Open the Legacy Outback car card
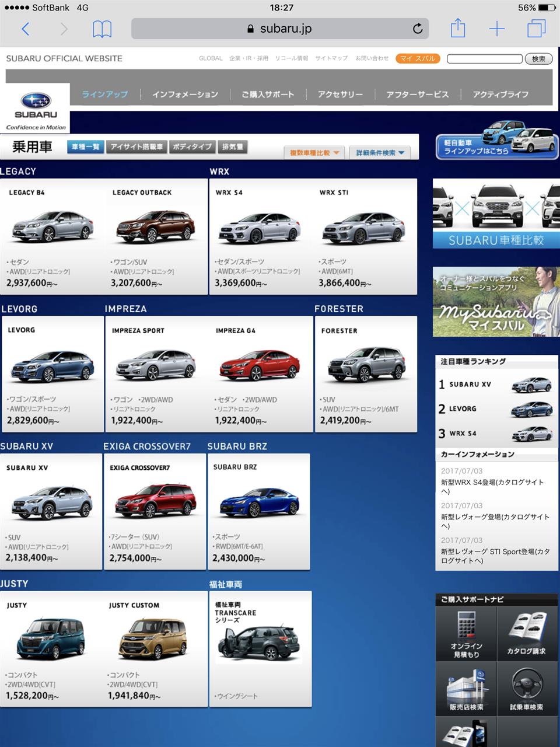560x747 pixels. (156, 237)
